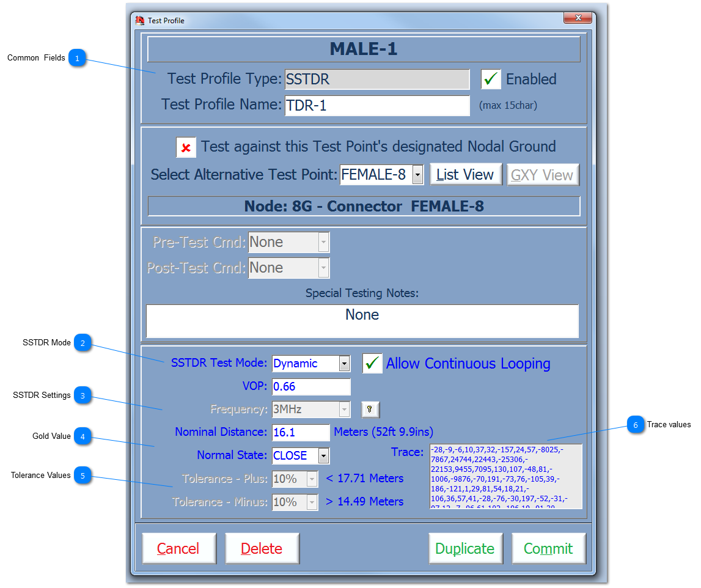Open the SSTDR Test Mode dropdown

coord(346,364)
